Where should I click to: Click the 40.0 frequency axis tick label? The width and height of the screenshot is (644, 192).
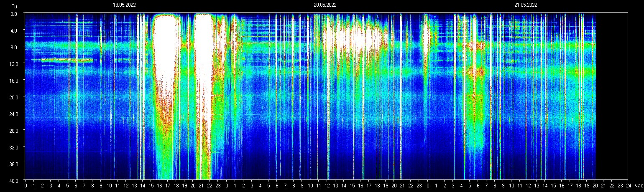pyautogui.click(x=13, y=181)
